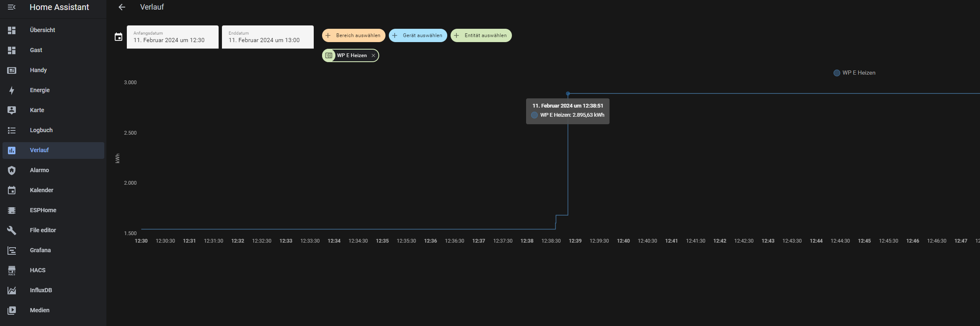Open the InfluxDB chart icon
Screen dimensions: 980x326
(x=12, y=290)
